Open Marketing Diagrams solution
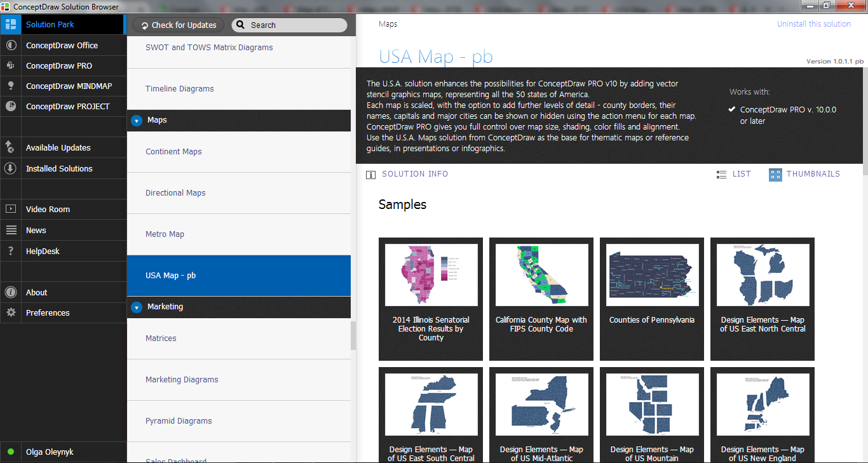The image size is (868, 463). click(239, 380)
